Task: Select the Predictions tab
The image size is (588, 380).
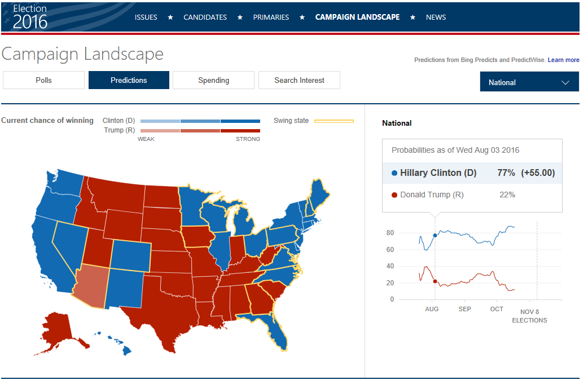Action: [129, 80]
